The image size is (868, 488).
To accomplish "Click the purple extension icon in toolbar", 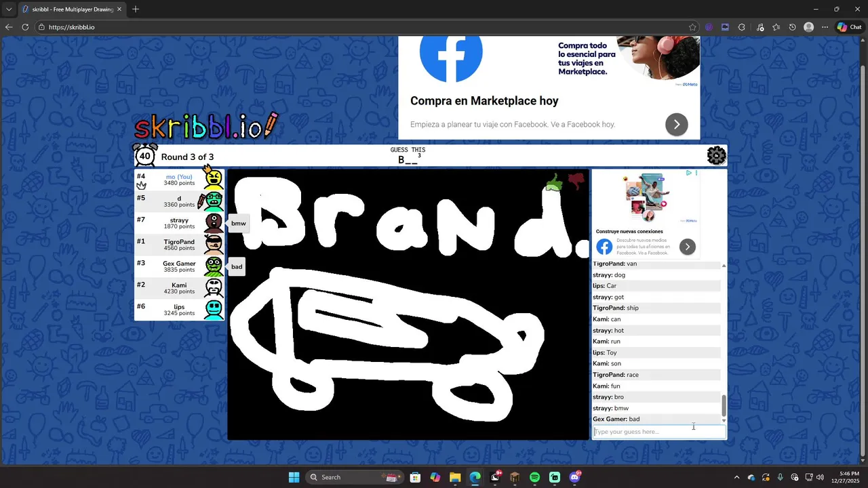I will point(709,27).
